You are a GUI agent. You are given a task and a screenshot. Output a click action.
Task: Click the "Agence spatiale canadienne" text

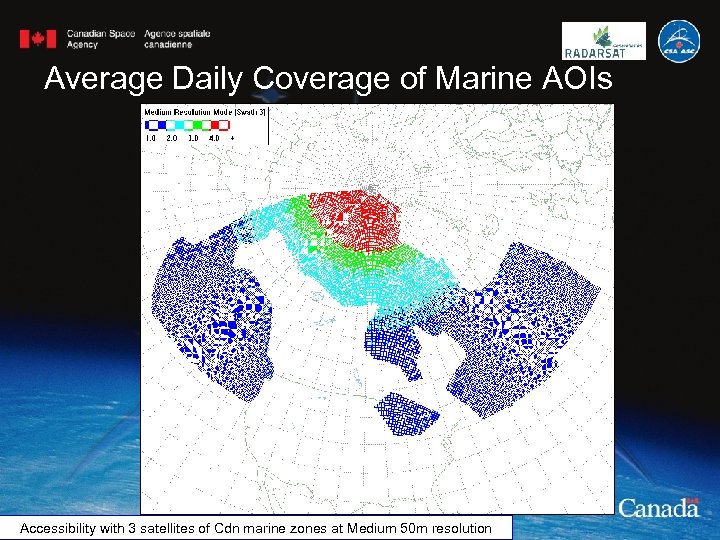177,39
